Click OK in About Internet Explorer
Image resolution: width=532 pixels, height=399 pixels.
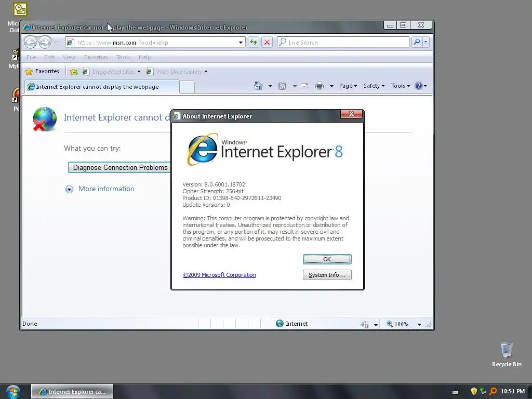tap(327, 259)
